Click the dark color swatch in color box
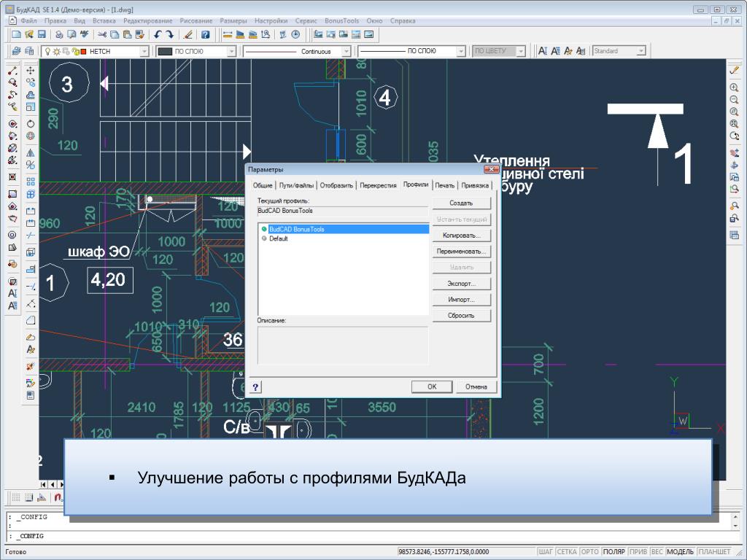The image size is (747, 560). click(165, 52)
